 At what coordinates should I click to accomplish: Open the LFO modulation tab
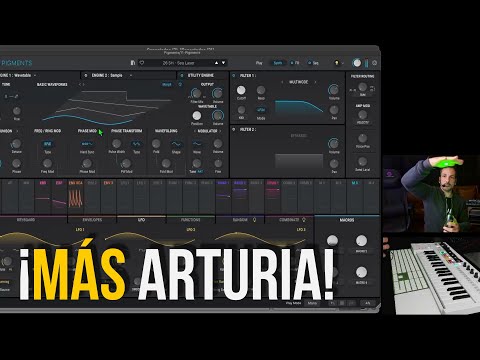[x=141, y=220]
